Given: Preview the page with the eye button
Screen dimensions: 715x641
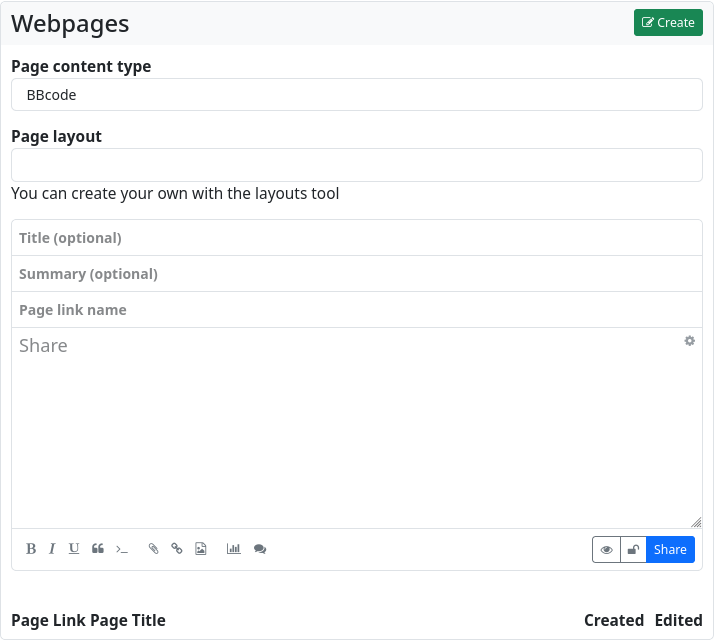Looking at the screenshot, I should [606, 550].
